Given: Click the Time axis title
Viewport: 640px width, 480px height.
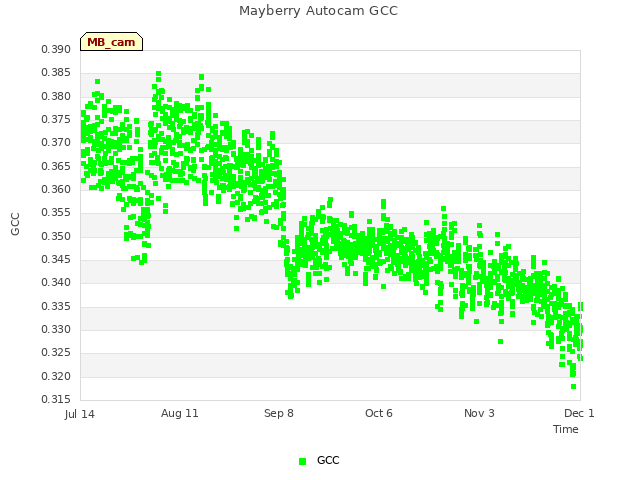Looking at the screenshot, I should (566, 429).
